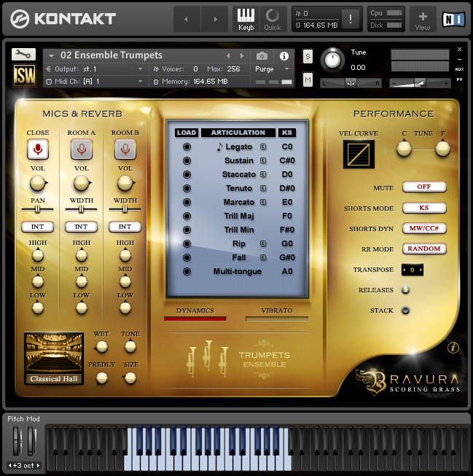Solo the instrument with S button

[308, 56]
